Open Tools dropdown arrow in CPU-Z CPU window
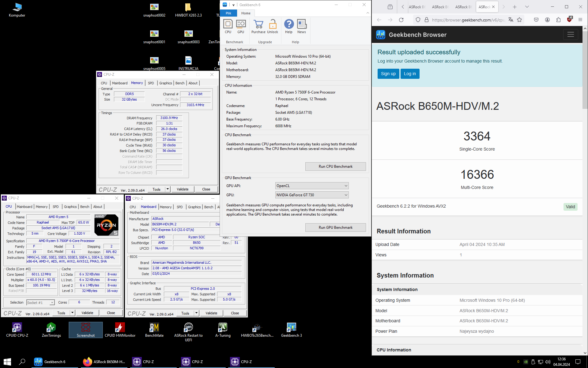588x368 pixels. (x=72, y=313)
